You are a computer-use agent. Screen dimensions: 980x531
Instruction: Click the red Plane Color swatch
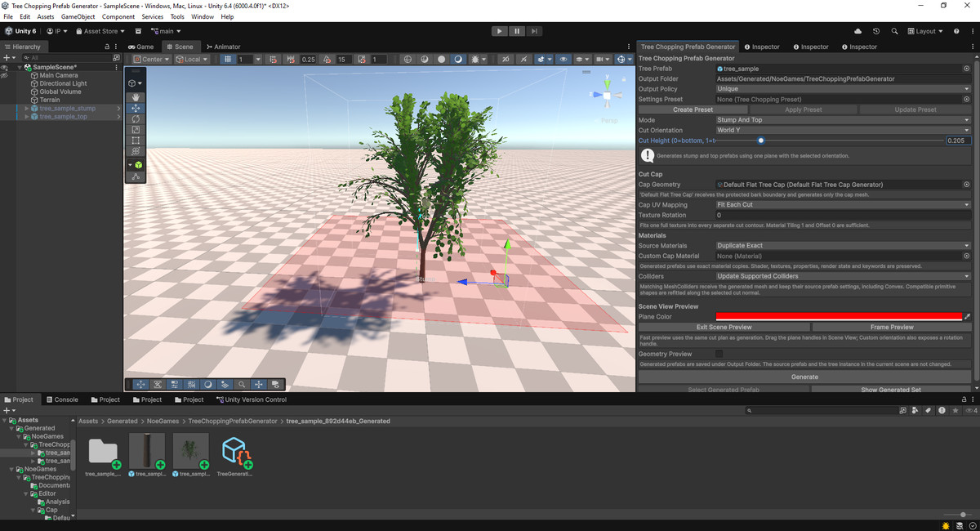click(839, 316)
